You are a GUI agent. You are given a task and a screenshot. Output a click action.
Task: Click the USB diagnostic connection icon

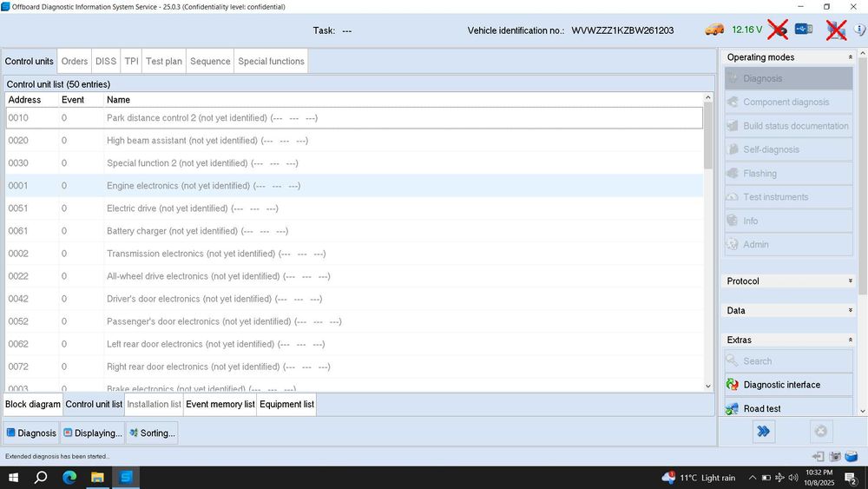pyautogui.click(x=804, y=29)
